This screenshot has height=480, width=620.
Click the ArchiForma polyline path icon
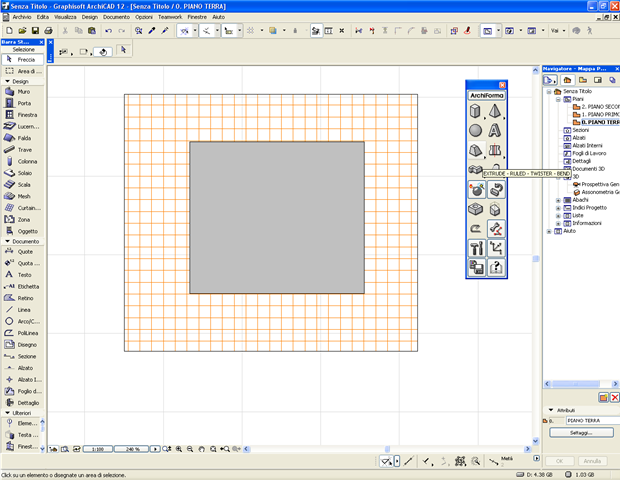496,248
